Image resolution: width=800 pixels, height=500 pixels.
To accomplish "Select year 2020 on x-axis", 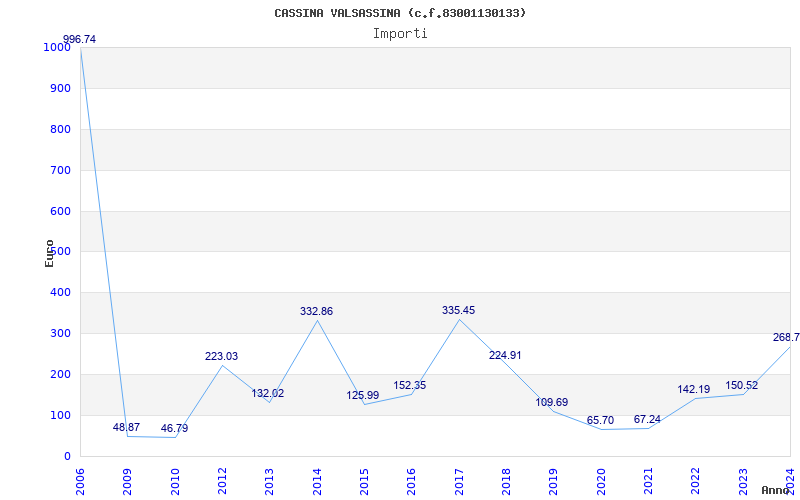I will point(601,482).
